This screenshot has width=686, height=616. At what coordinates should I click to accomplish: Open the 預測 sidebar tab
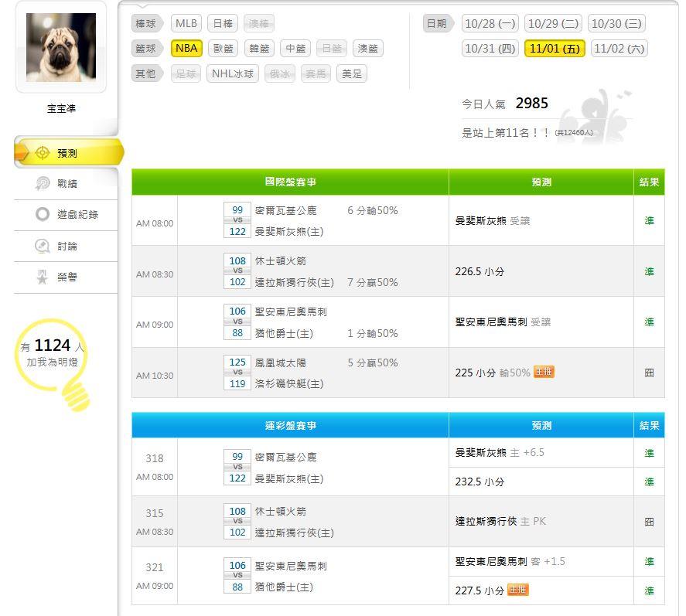(x=68, y=152)
